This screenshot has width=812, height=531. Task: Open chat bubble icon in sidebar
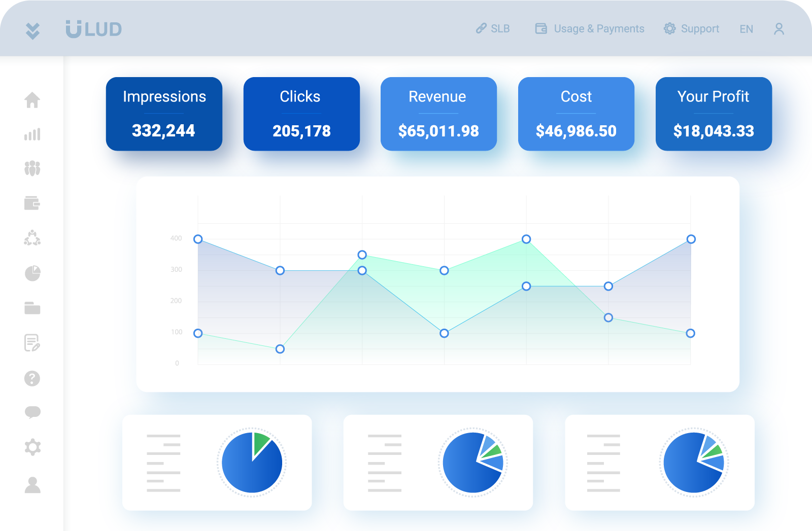[x=32, y=412]
